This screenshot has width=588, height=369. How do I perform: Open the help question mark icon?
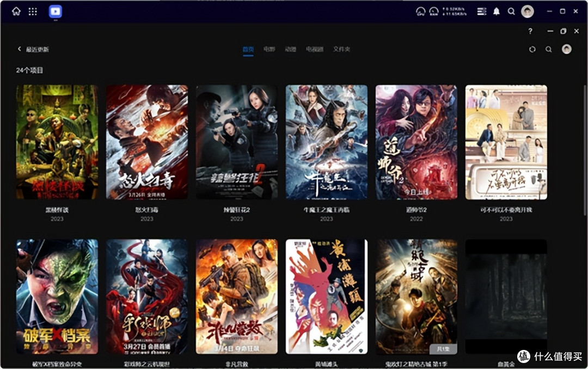pos(530,31)
